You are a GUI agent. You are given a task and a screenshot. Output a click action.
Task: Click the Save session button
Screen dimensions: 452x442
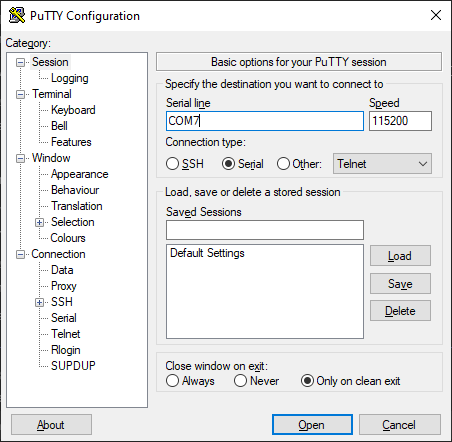[400, 284]
